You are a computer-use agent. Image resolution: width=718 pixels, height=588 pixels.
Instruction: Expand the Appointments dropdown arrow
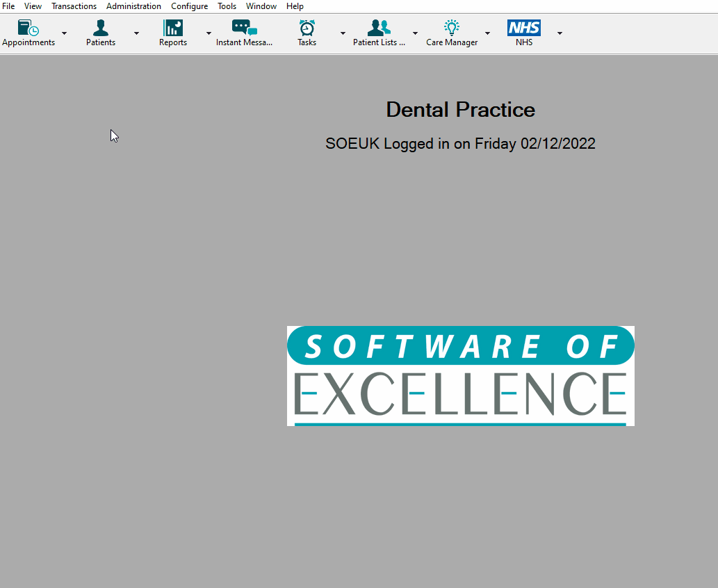point(64,33)
